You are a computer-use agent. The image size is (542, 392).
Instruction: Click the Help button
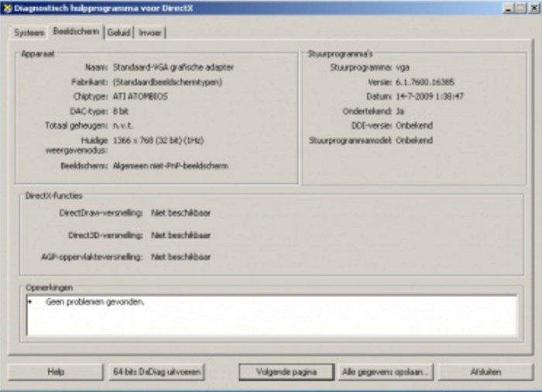(56, 372)
